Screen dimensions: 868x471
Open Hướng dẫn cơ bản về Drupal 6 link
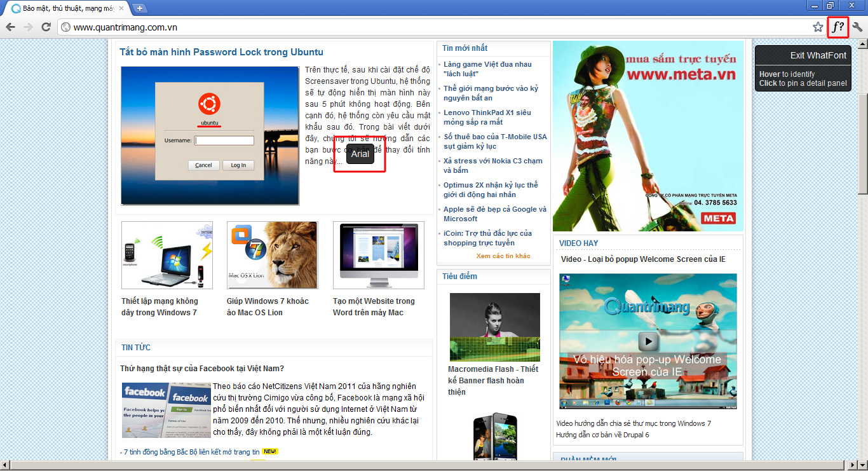click(602, 435)
